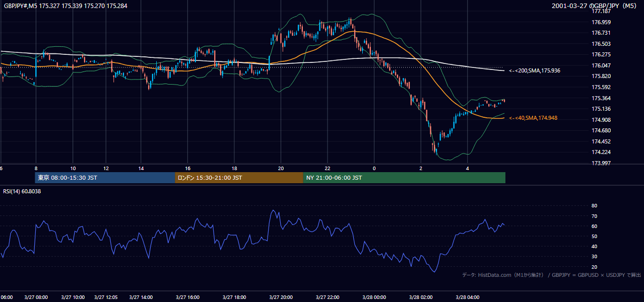Click price axis value 175.592
The height and width of the screenshot is (302, 644).
601,87
